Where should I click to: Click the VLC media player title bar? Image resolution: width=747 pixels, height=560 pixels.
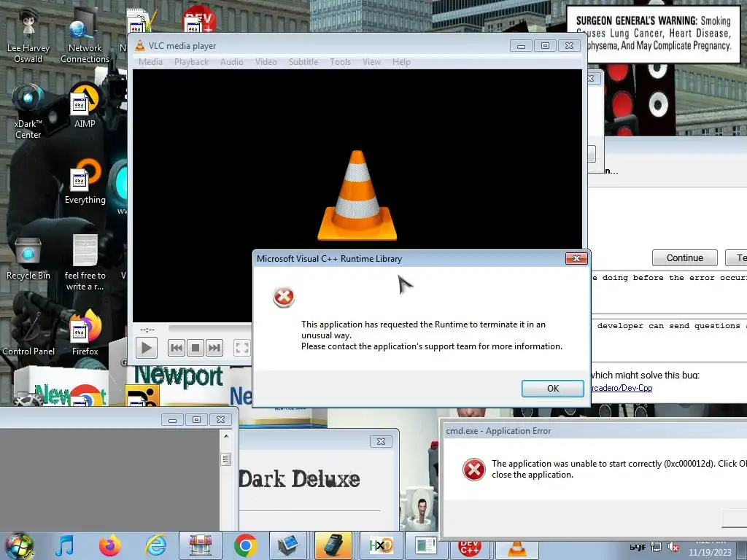[x=320, y=46]
